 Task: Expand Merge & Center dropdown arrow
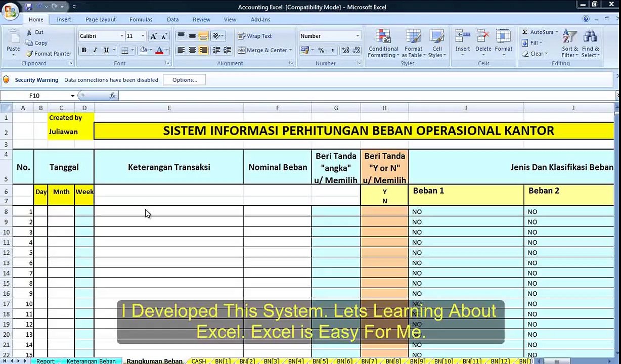tap(291, 50)
